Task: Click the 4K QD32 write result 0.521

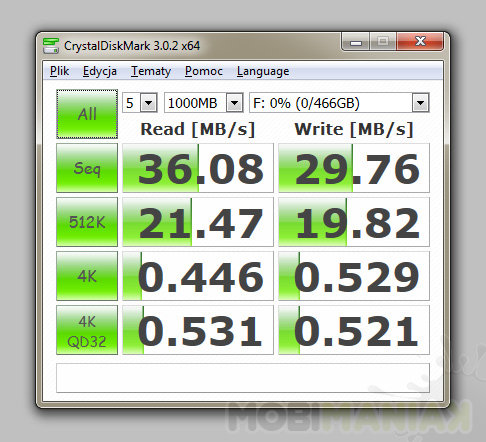Action: 354,330
